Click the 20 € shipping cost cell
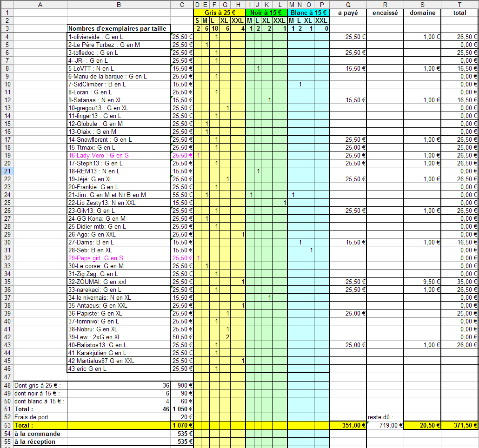Image resolution: width=479 pixels, height=448 pixels. 182,417
